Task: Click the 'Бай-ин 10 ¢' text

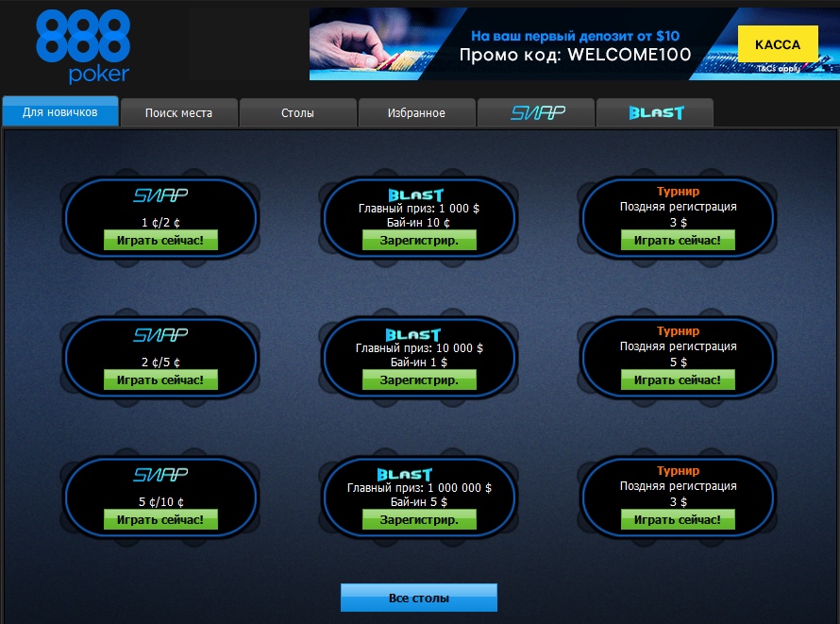Action: (x=418, y=222)
